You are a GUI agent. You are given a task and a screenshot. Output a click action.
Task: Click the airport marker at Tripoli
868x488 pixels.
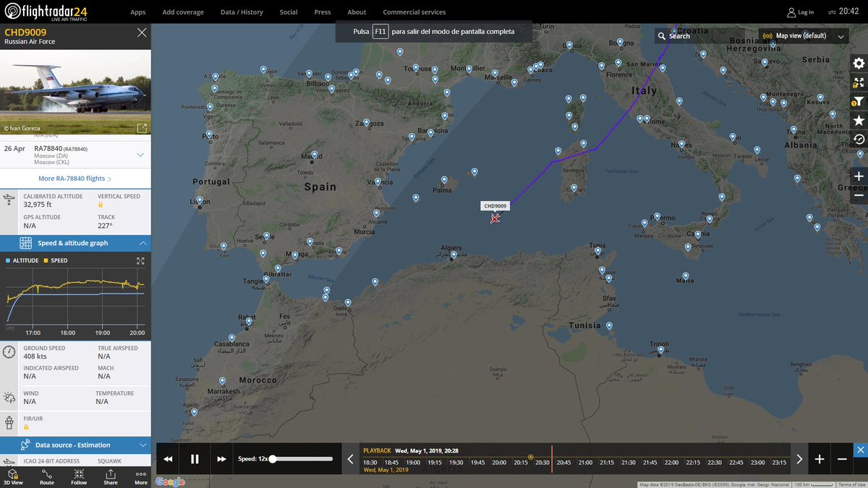click(660, 351)
